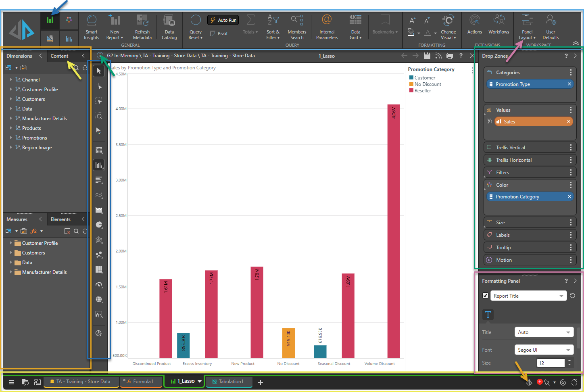
Task: Open Drop Zones help question mark
Action: point(566,56)
